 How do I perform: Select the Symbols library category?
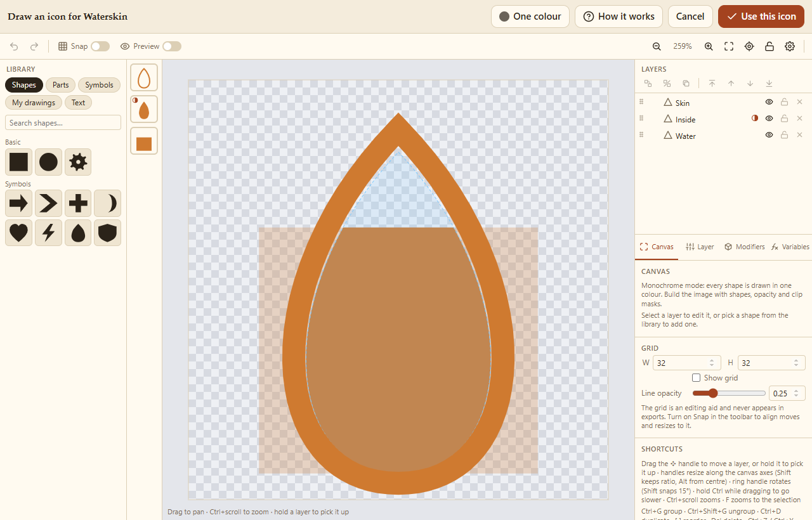[x=100, y=85]
